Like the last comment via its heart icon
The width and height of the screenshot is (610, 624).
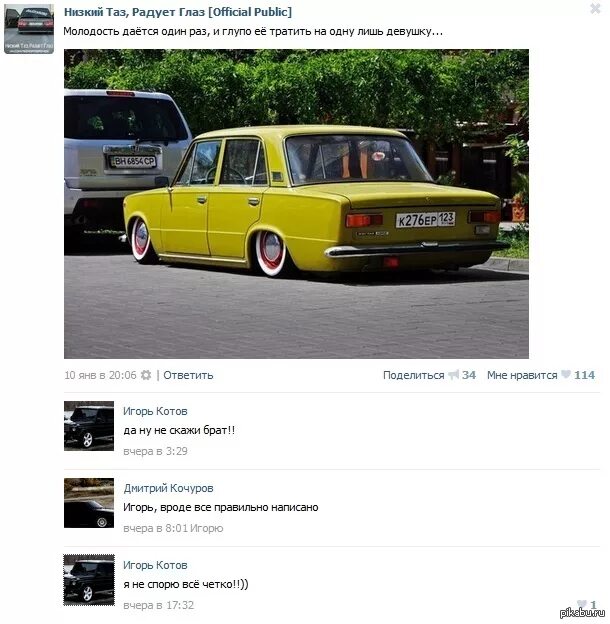[x=581, y=604]
